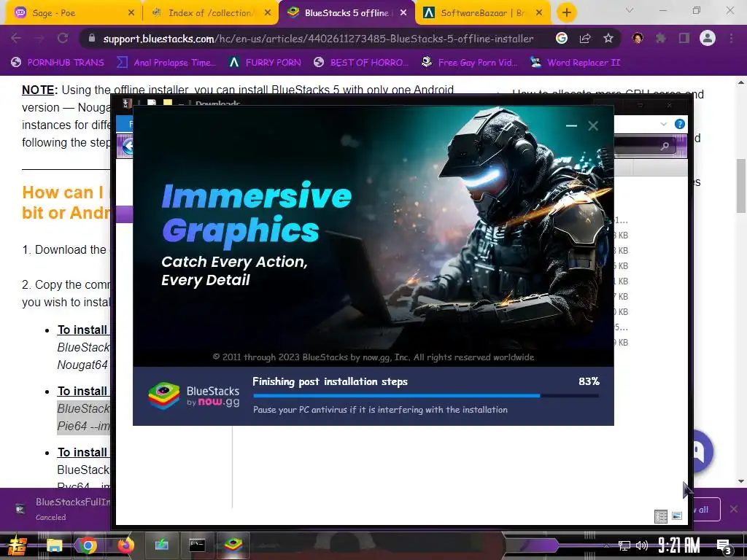Open network status in system tray

(624, 545)
